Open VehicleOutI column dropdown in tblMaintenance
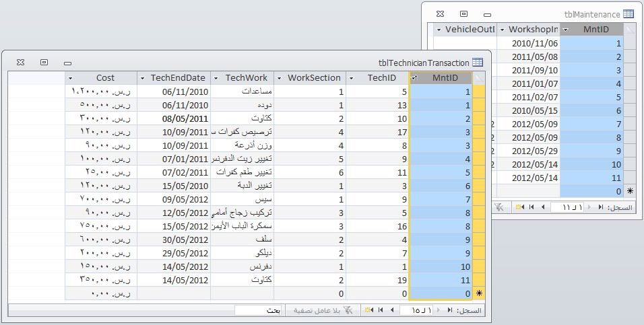 [439, 30]
